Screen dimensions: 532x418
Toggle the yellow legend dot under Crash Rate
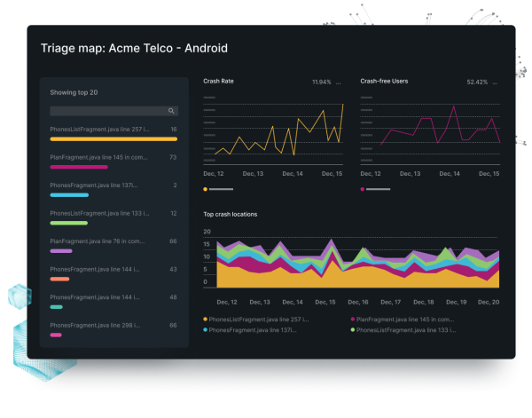point(206,189)
